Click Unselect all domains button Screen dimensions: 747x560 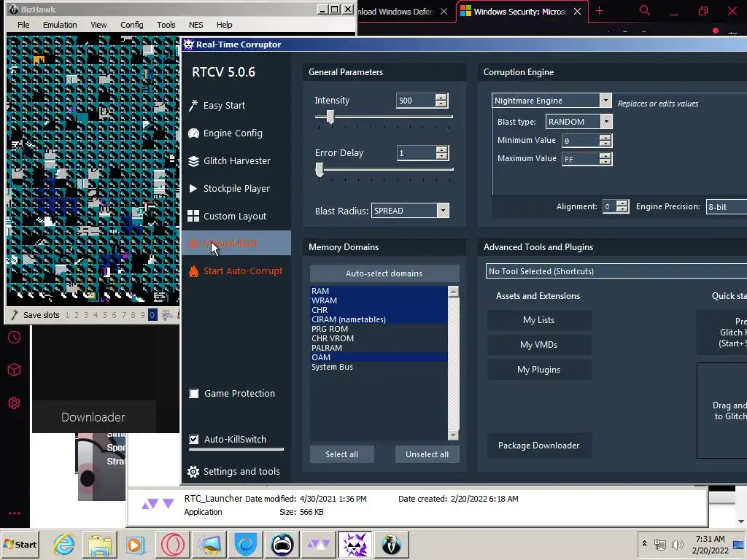coord(427,454)
